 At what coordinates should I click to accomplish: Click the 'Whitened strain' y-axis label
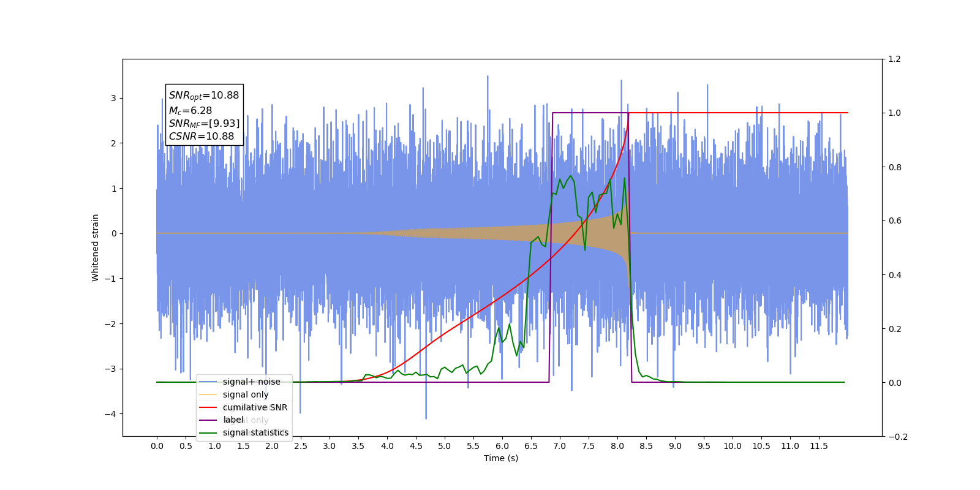pos(95,247)
